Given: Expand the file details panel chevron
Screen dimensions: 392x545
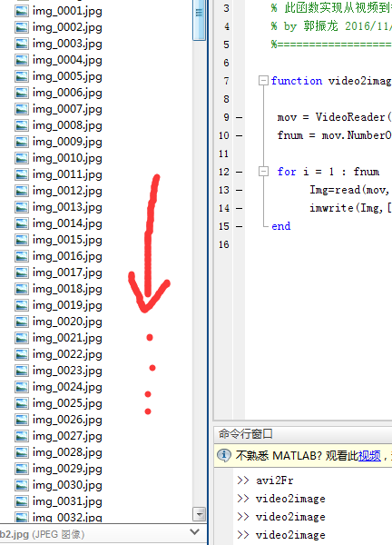Looking at the screenshot, I should [195, 531].
